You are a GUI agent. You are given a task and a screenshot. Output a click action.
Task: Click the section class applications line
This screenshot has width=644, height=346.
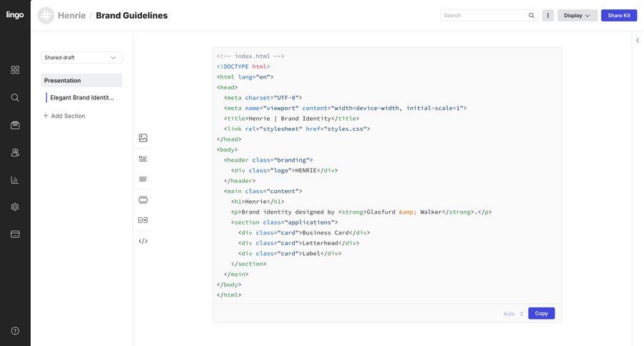(x=284, y=222)
